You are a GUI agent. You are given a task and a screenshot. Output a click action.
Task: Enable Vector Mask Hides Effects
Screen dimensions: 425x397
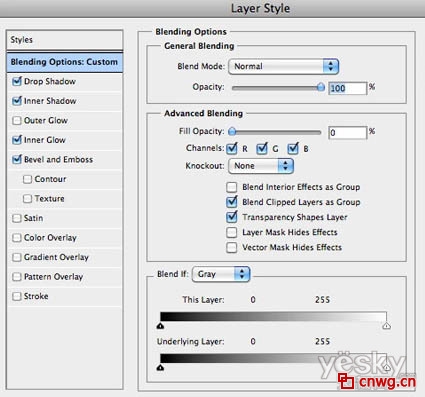click(x=232, y=248)
